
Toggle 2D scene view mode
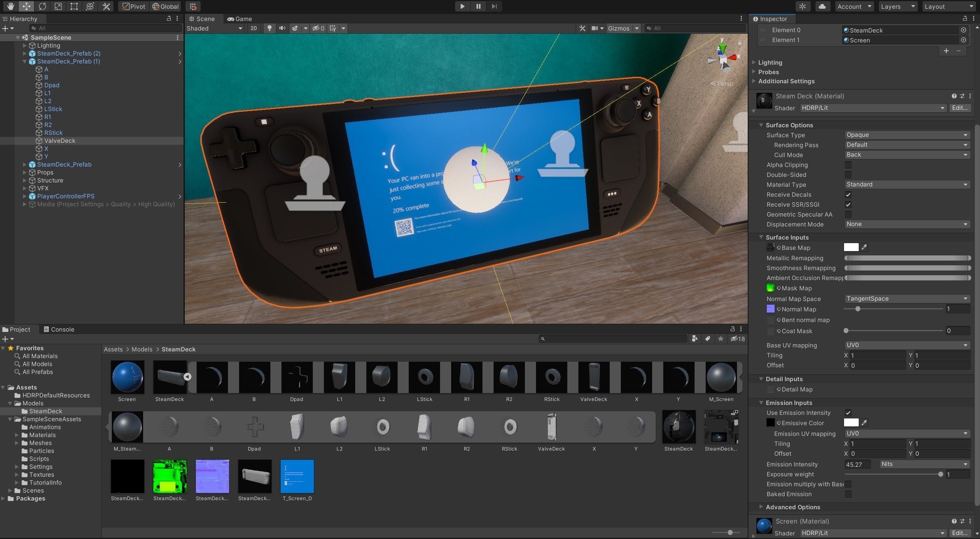[254, 28]
